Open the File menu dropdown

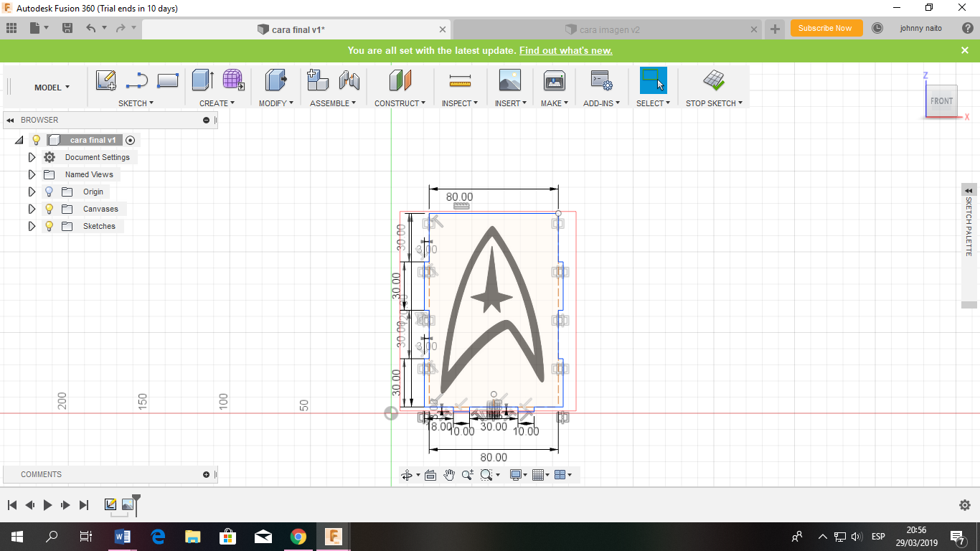(x=39, y=28)
